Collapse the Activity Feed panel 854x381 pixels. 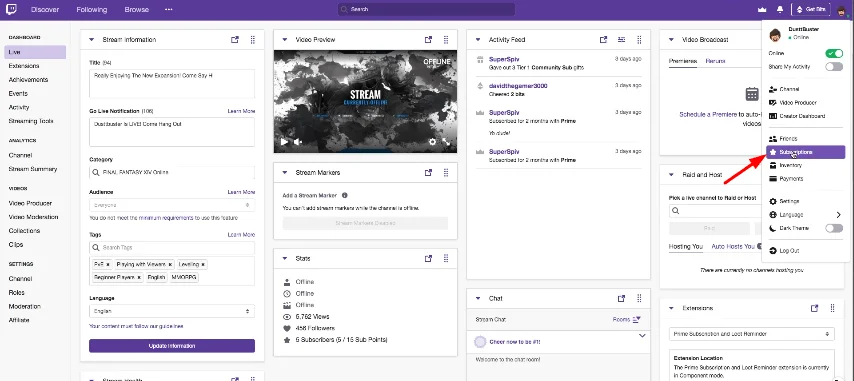pyautogui.click(x=478, y=40)
